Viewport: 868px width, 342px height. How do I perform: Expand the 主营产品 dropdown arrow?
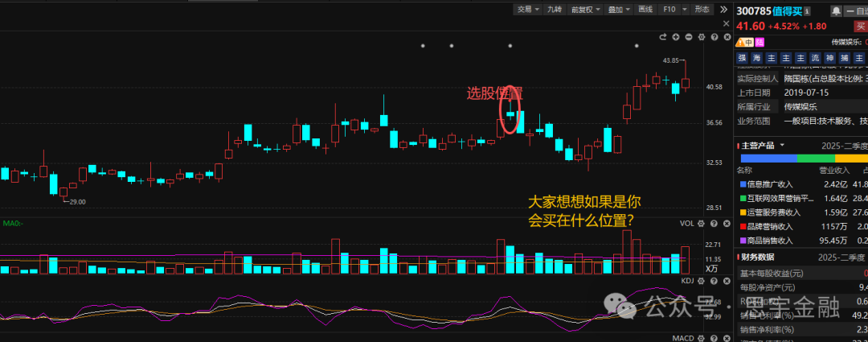pyautogui.click(x=782, y=145)
